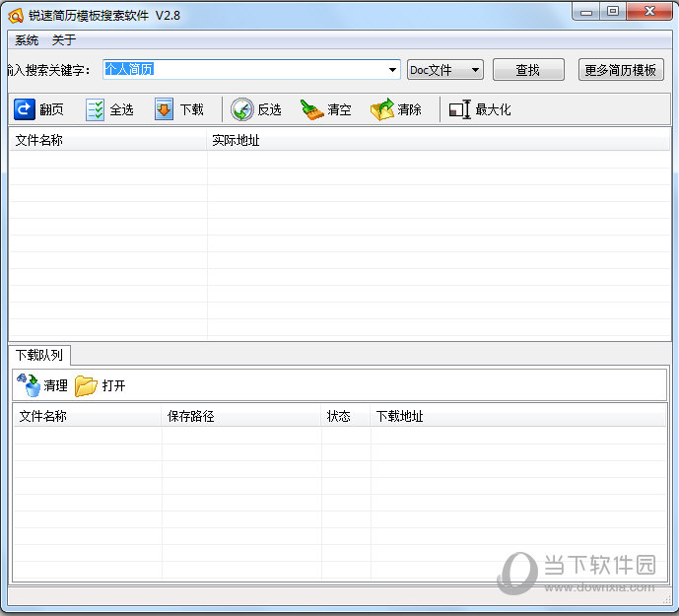This screenshot has height=616, width=679.
Task: Click the 实际地址 column header
Action: point(439,140)
